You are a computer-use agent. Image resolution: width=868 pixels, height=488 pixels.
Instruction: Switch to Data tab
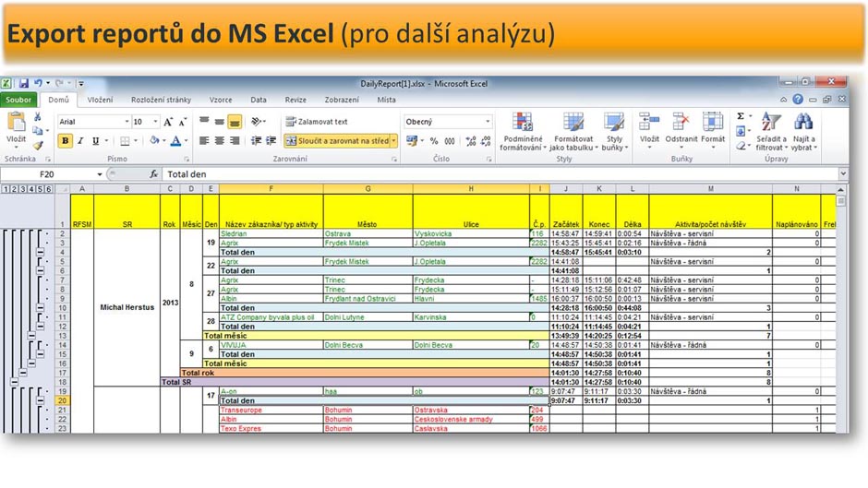pyautogui.click(x=258, y=100)
